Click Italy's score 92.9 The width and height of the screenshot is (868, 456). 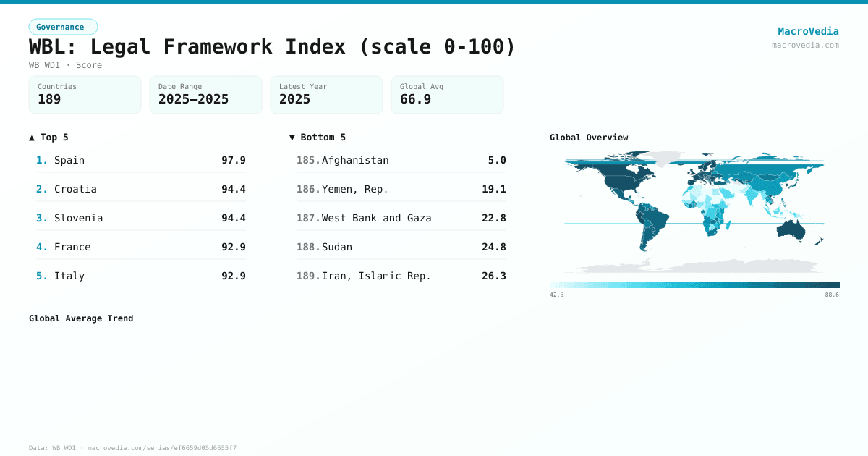pos(234,276)
